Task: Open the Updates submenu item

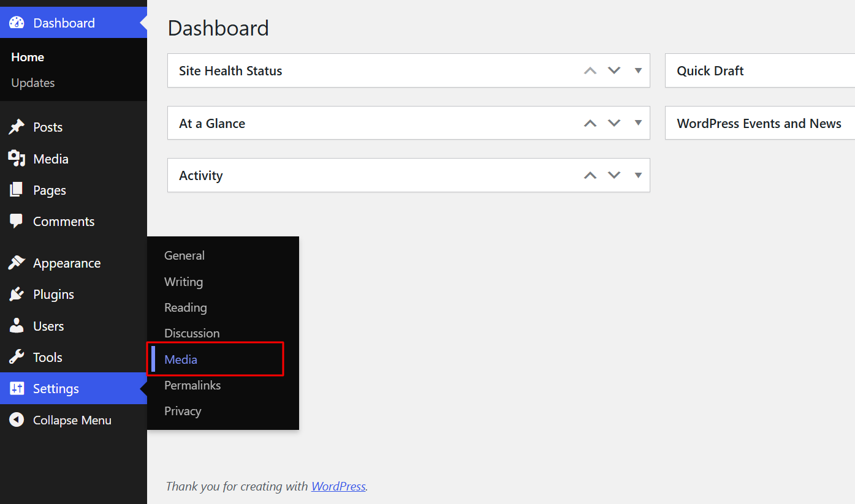Action: click(33, 83)
